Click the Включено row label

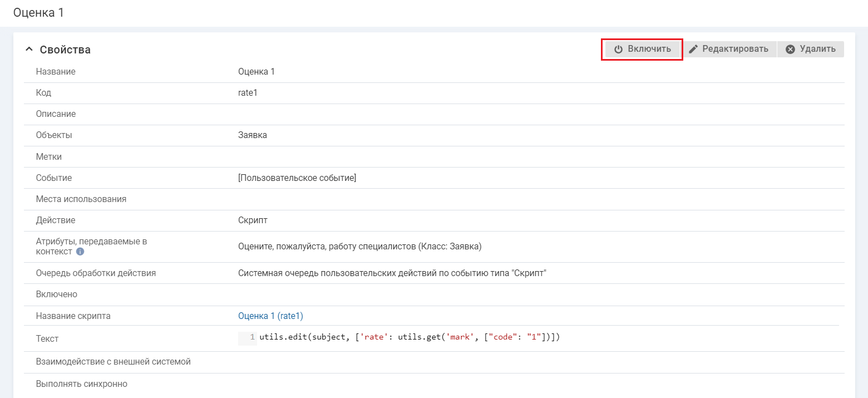(57, 294)
